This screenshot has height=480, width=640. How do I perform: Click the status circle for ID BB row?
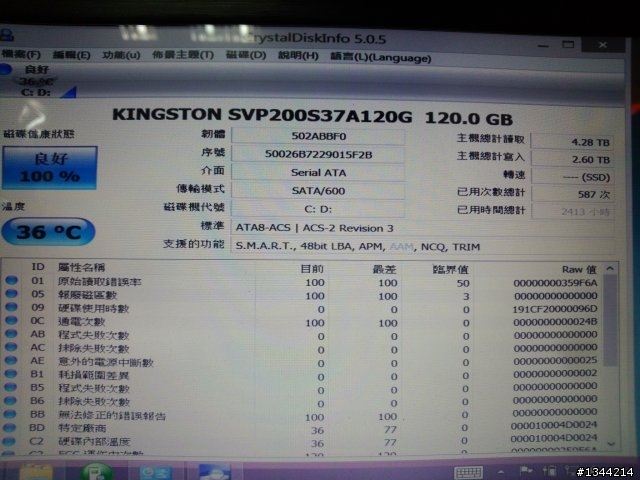pos(10,414)
